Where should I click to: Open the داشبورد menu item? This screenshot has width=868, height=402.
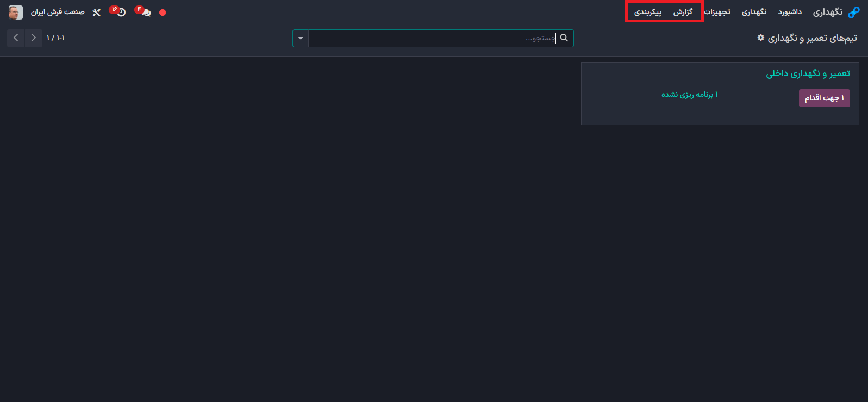[x=790, y=12]
